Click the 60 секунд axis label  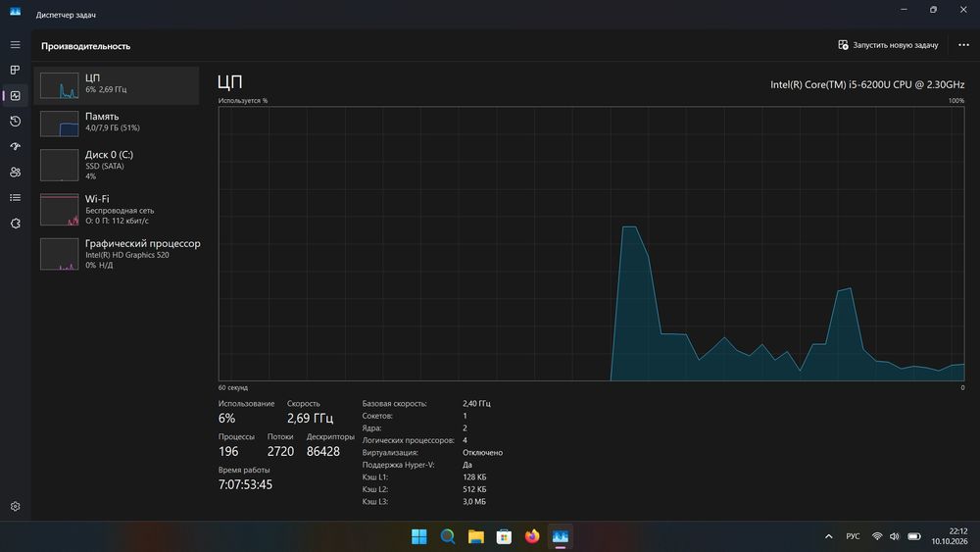(x=232, y=387)
